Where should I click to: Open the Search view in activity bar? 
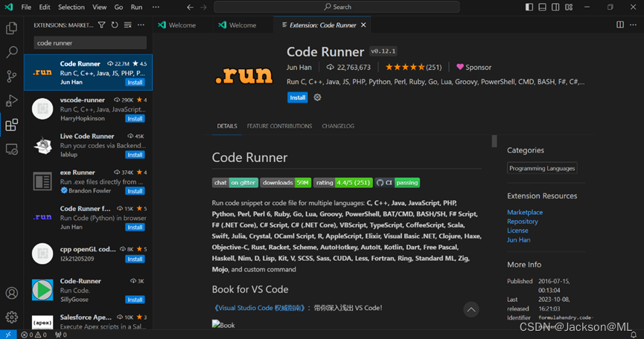click(x=11, y=52)
